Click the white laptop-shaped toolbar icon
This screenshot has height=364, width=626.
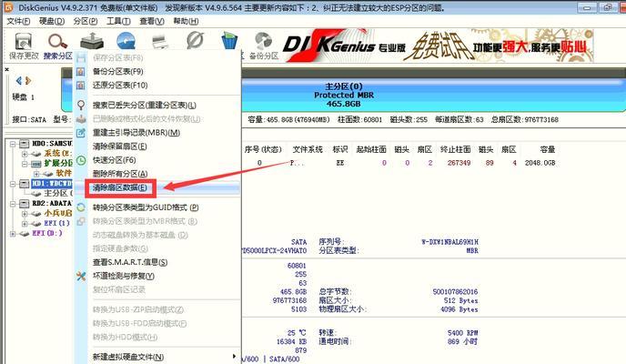[160, 41]
